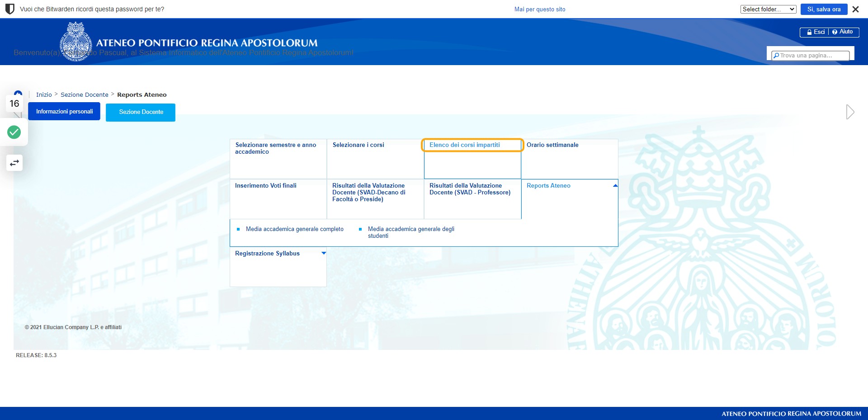Open Sezione Docente breadcrumb link

pyautogui.click(x=85, y=94)
